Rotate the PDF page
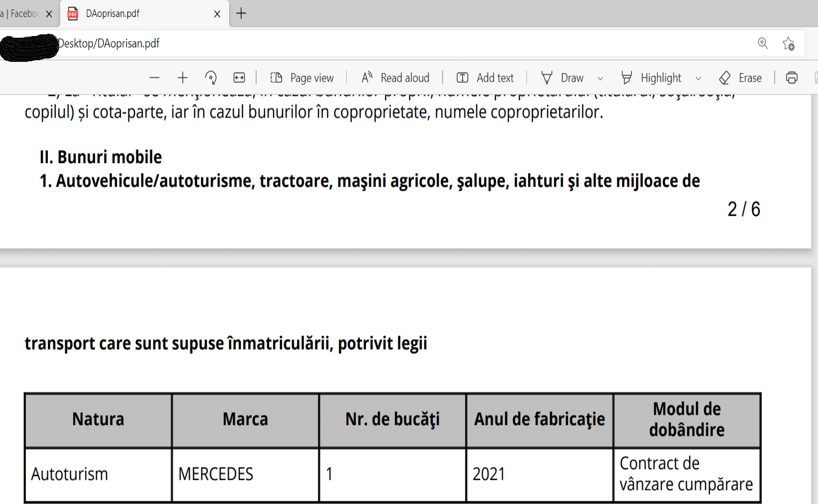818x504 pixels. (211, 78)
